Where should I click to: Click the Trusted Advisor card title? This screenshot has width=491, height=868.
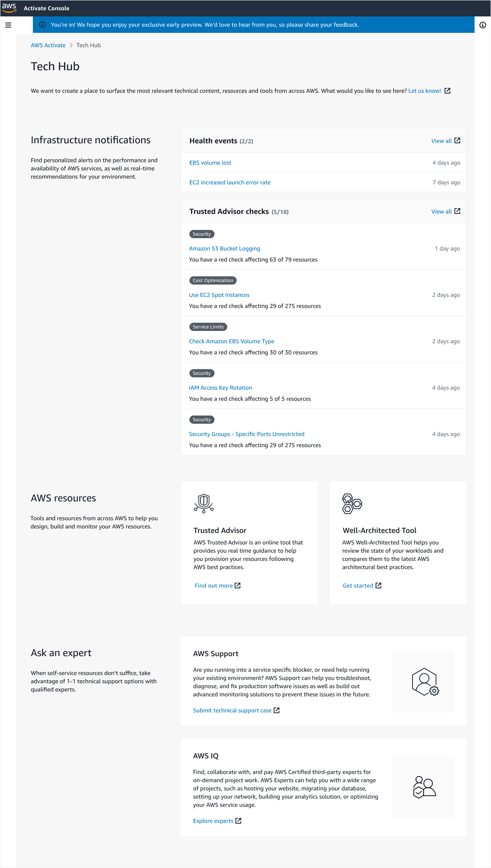[220, 530]
